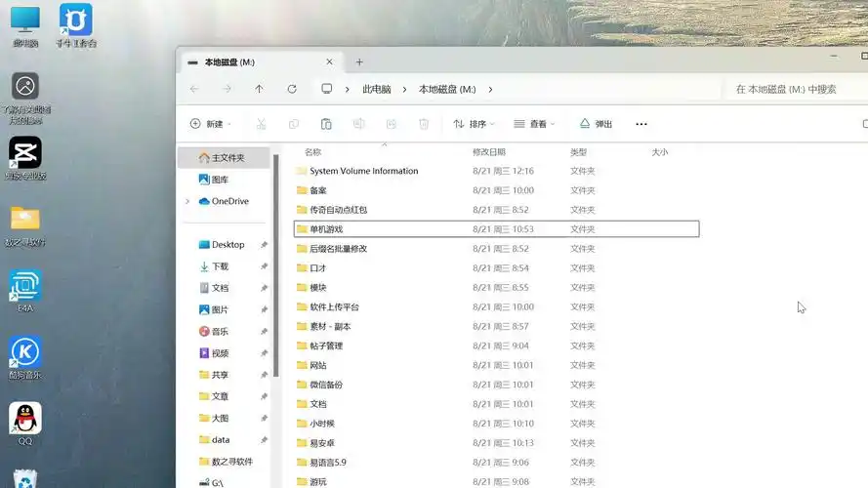Click the Paste icon in Explorer toolbar
The width and height of the screenshot is (868, 488).
click(326, 124)
